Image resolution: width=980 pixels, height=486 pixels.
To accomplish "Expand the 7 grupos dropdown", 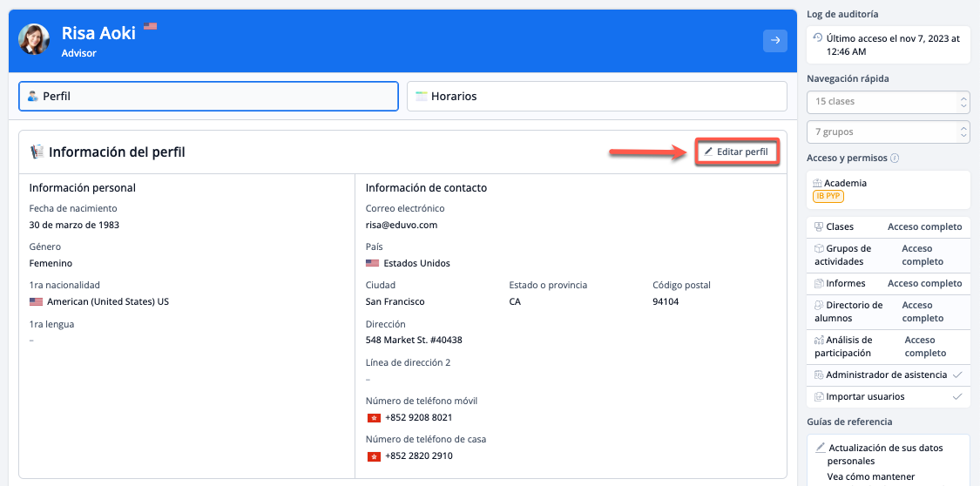I will 888,132.
